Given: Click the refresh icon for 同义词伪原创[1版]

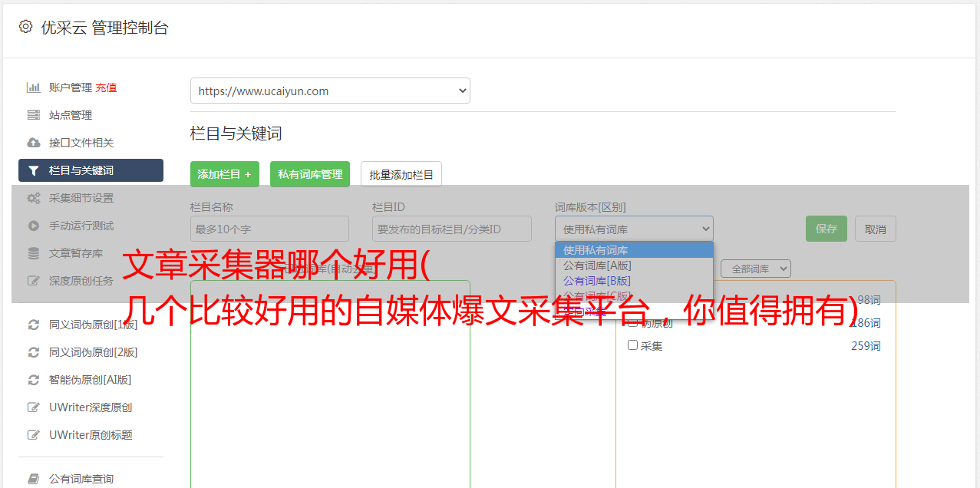Looking at the screenshot, I should [34, 325].
